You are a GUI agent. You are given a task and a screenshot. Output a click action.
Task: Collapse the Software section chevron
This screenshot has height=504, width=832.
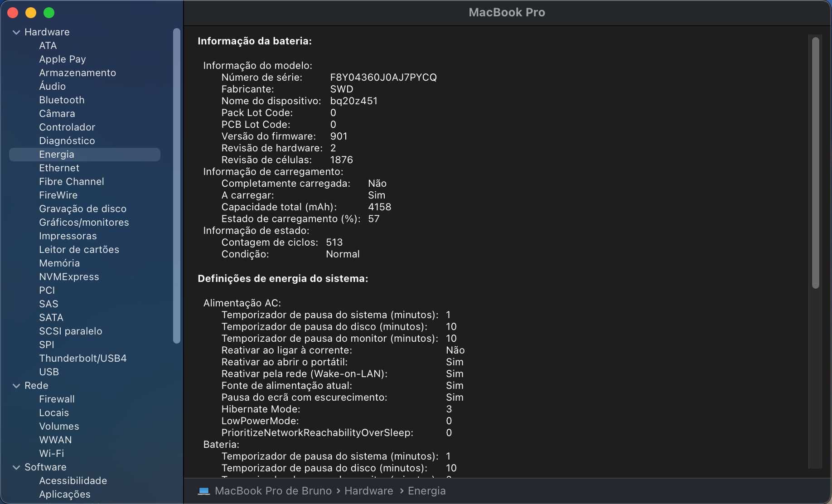16,467
